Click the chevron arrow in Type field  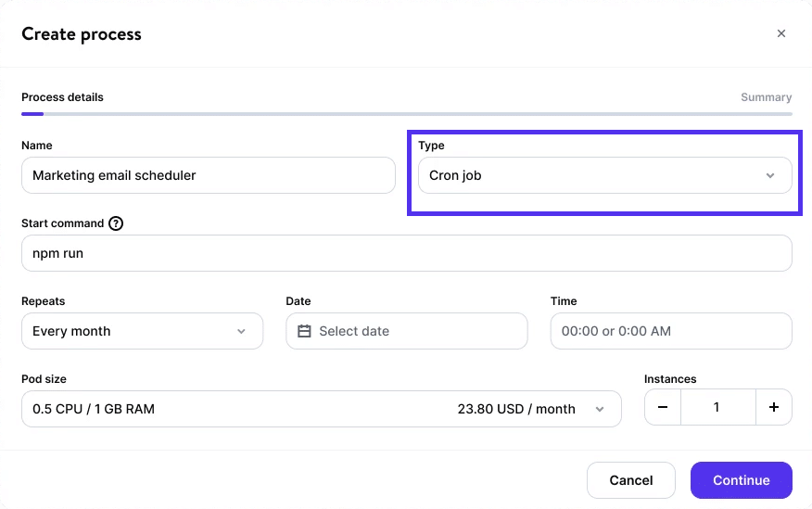pyautogui.click(x=770, y=175)
